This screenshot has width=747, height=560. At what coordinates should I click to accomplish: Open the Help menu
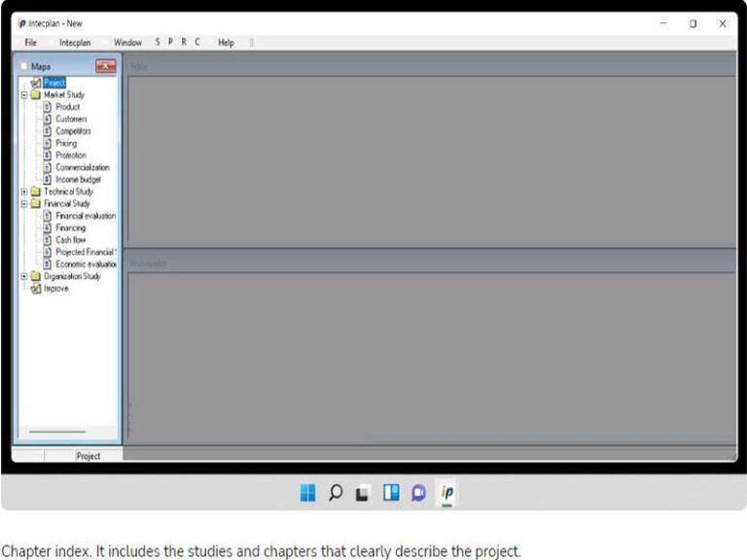226,43
